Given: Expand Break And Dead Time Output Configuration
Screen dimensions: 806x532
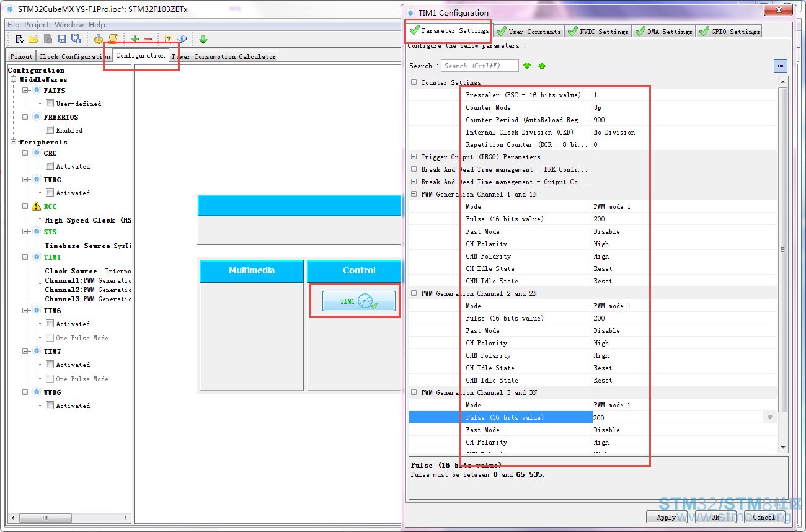Looking at the screenshot, I should [414, 182].
